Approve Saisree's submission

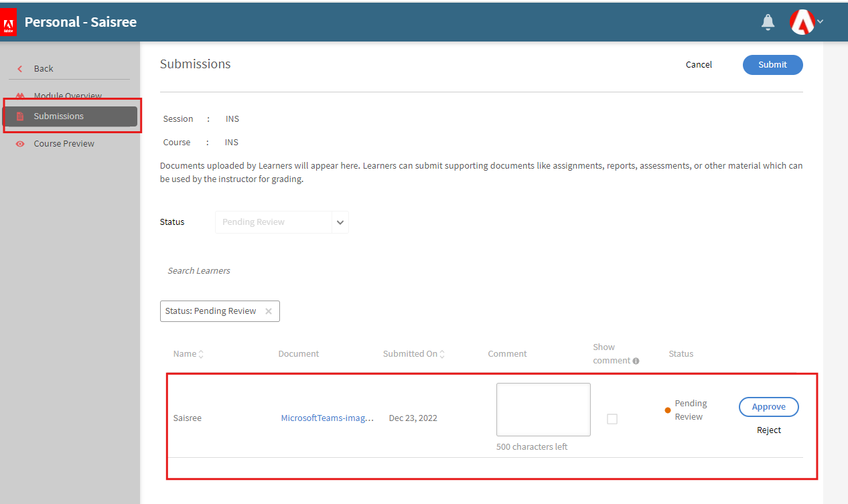pos(768,407)
